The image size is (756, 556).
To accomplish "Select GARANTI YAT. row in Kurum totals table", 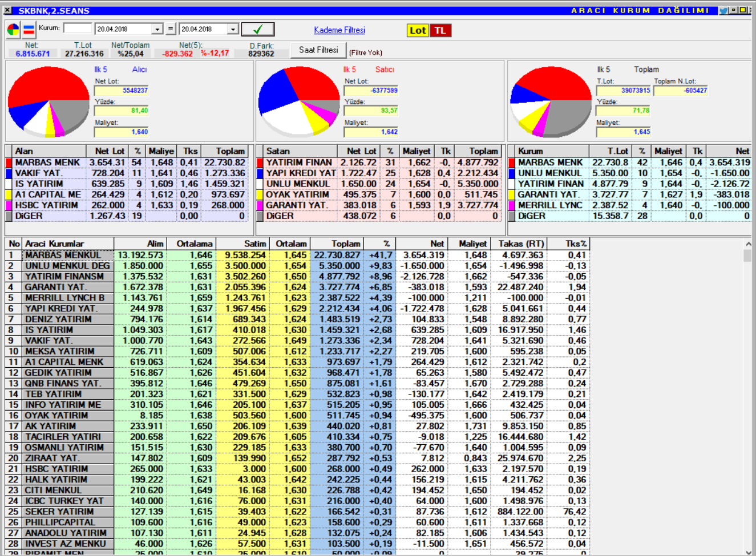I will 630,194.
